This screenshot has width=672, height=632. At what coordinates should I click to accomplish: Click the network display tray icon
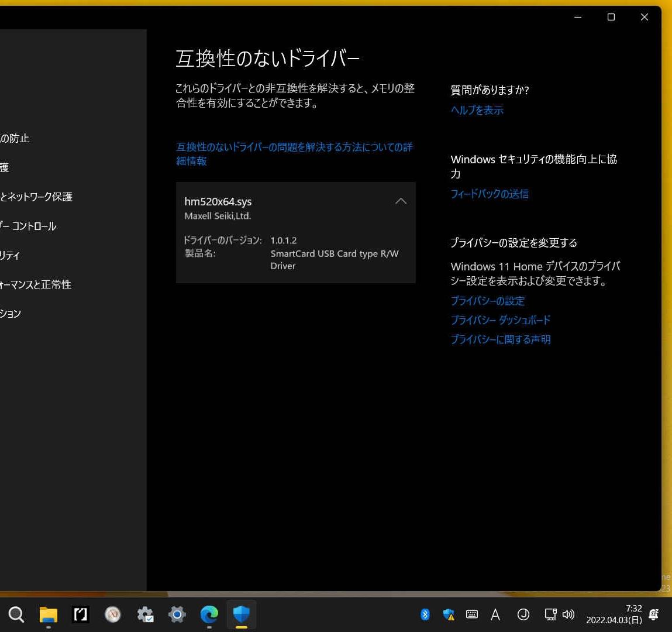(550, 614)
